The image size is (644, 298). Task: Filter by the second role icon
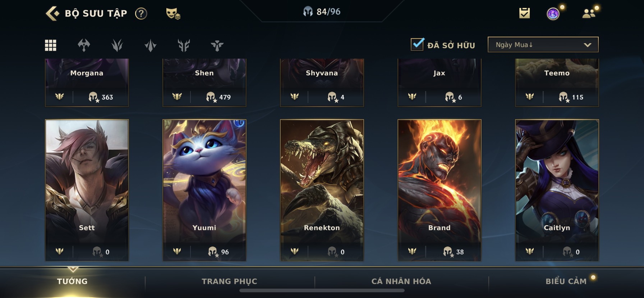84,45
